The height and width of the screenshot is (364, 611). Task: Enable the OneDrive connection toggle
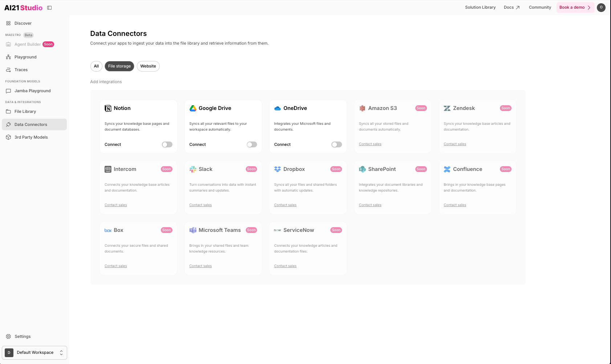click(336, 144)
